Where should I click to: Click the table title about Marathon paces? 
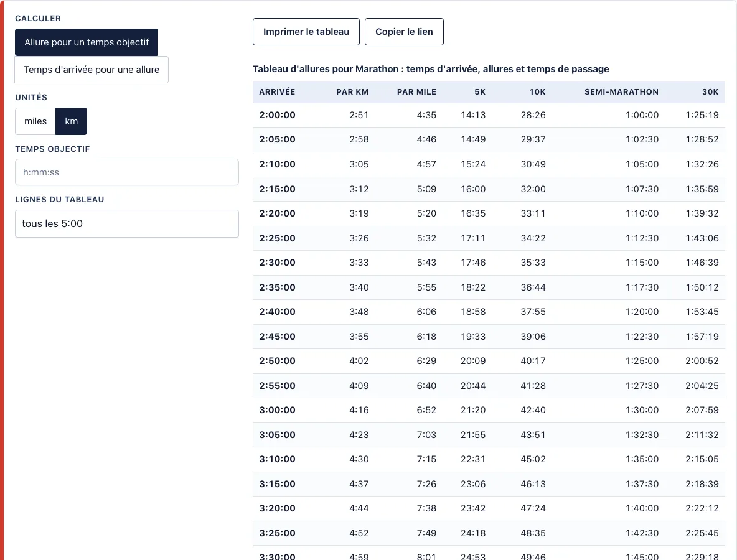(x=431, y=69)
